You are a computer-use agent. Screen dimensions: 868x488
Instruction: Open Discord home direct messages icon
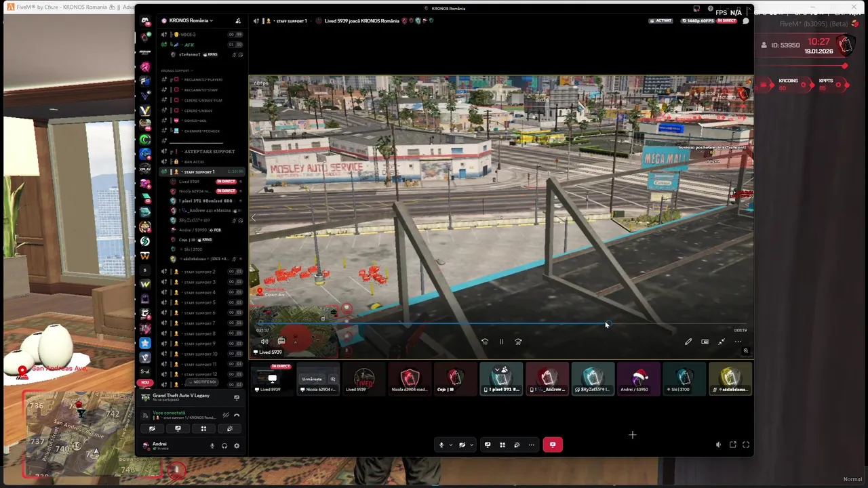tap(145, 21)
